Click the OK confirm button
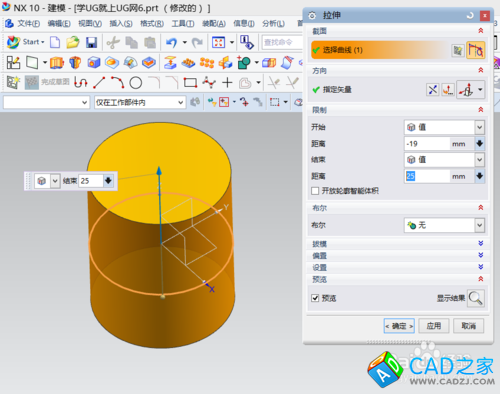Image resolution: width=500 pixels, height=394 pixels. pyautogui.click(x=399, y=326)
